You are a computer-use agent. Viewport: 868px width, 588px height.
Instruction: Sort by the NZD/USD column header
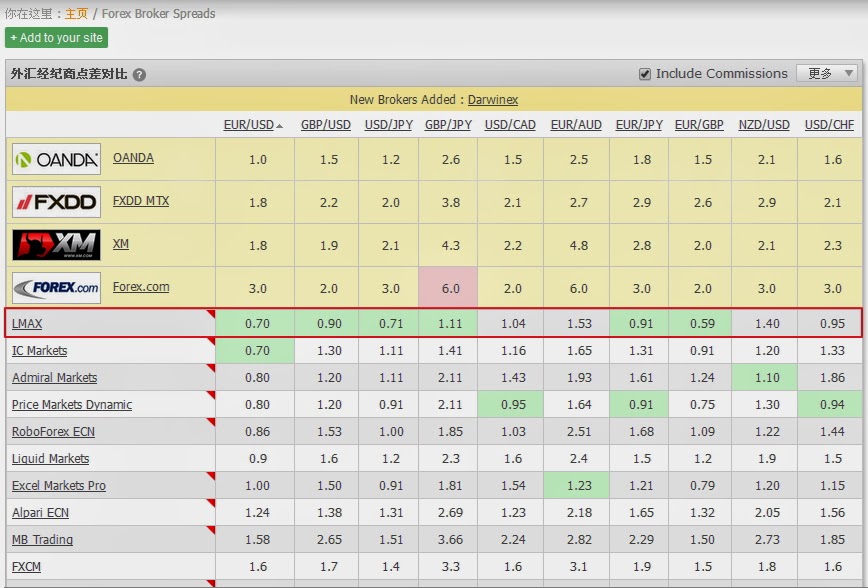click(764, 125)
